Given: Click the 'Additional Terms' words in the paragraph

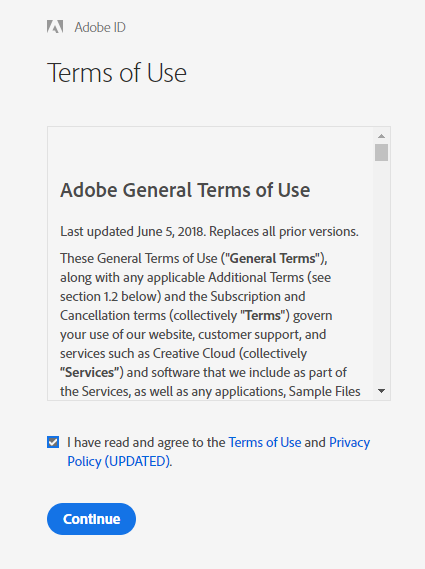Looking at the screenshot, I should (256, 278).
